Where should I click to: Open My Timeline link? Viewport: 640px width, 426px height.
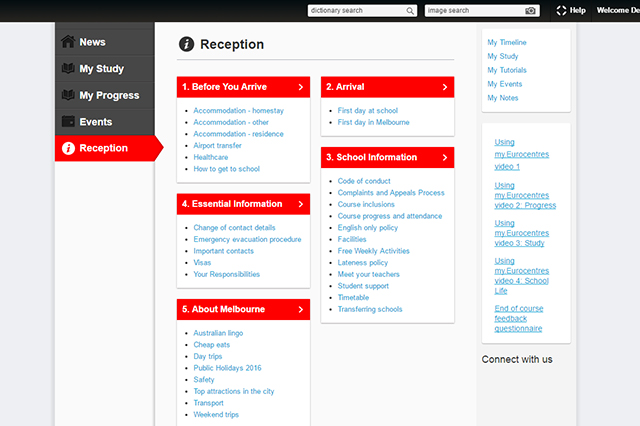(x=507, y=42)
